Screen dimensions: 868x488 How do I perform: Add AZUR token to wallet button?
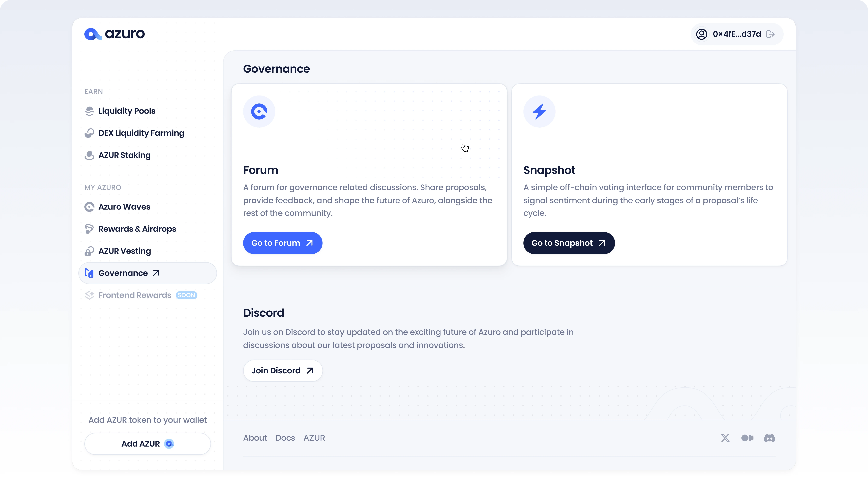click(148, 444)
